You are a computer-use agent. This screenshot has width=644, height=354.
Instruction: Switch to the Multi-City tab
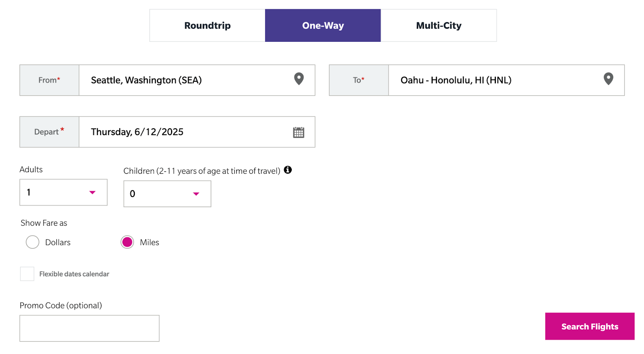pos(439,25)
